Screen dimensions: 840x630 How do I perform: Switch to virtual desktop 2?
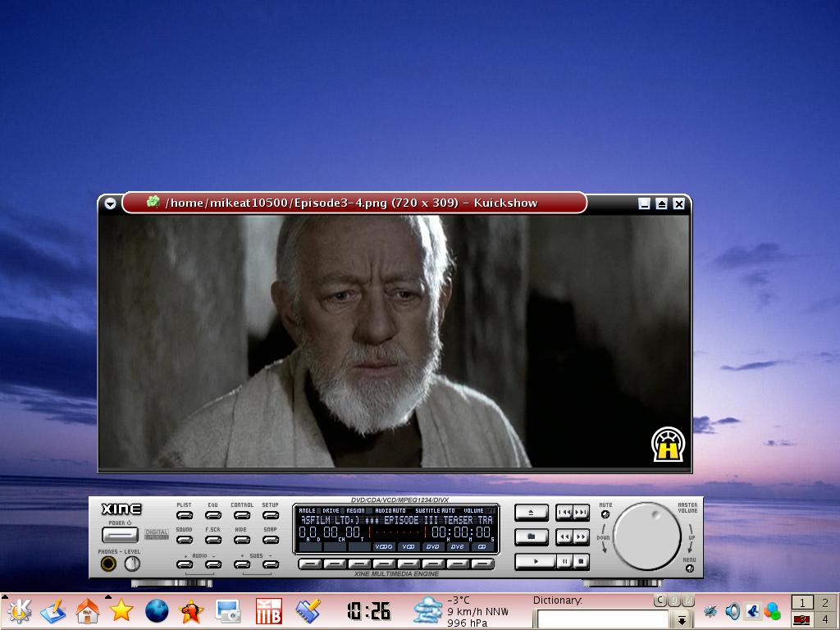tap(825, 603)
